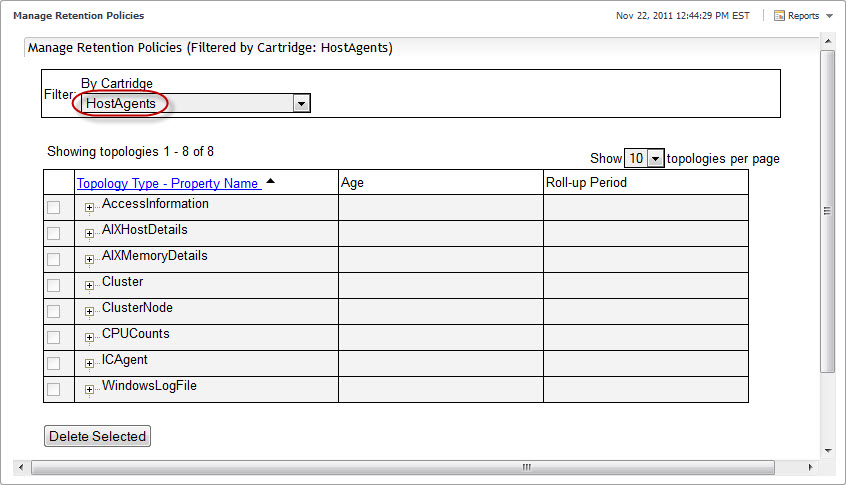Image resolution: width=846 pixels, height=485 pixels.
Task: Tick the WindowsLogFile checkbox
Action: [x=54, y=390]
